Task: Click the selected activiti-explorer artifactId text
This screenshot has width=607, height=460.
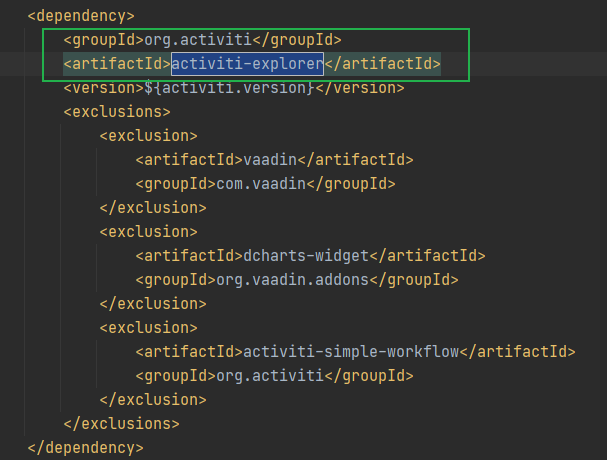Action: [247, 64]
